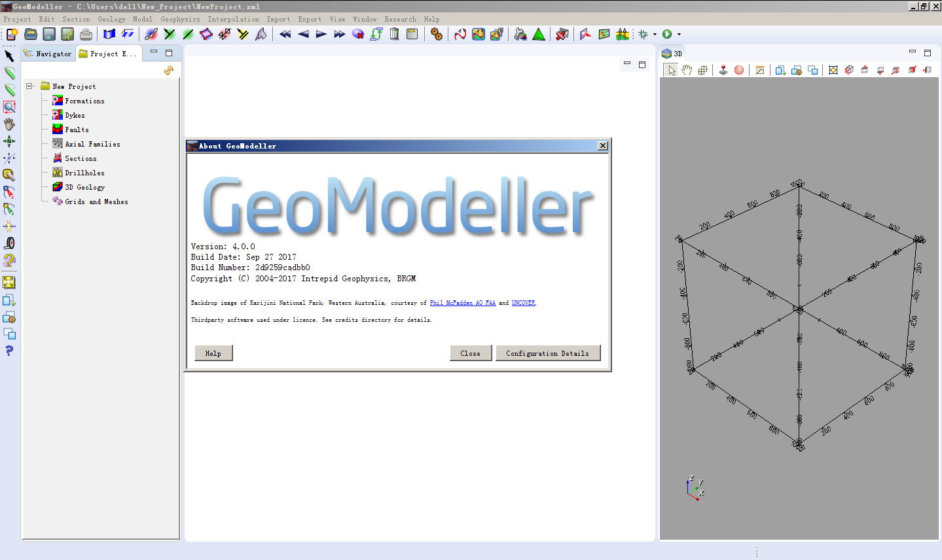Select the hand pan tool in left toolbar

[9, 124]
